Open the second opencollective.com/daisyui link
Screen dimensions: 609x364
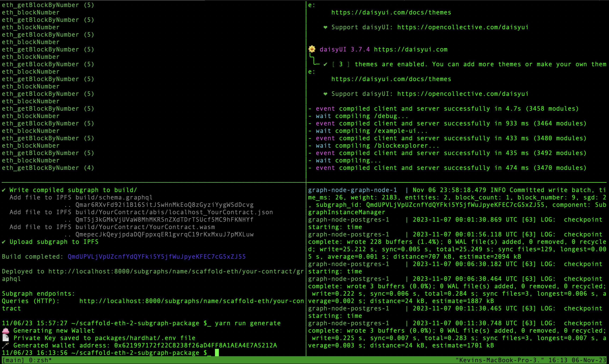pyautogui.click(x=463, y=94)
